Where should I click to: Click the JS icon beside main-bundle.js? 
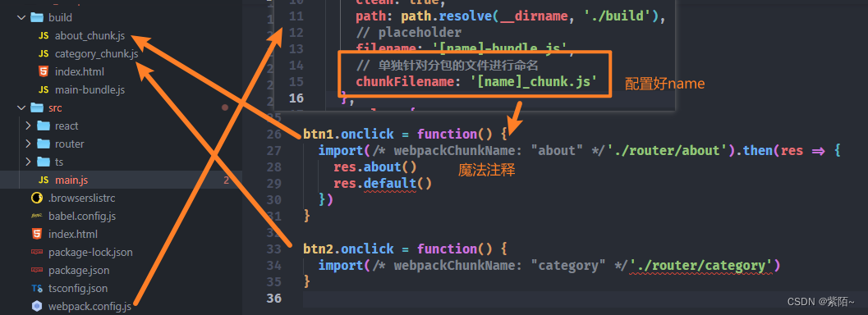click(44, 89)
